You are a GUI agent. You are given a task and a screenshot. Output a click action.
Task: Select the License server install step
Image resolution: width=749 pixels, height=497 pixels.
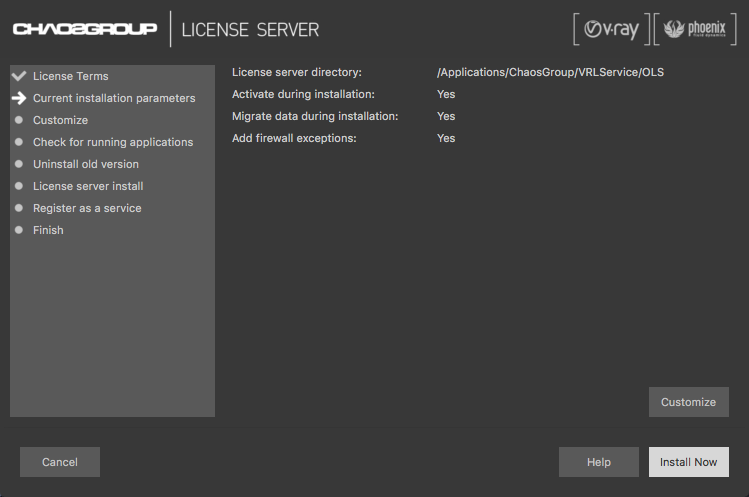[x=87, y=186]
